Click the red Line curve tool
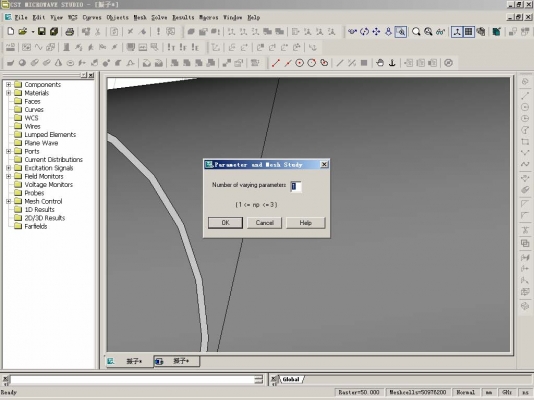The width and height of the screenshot is (534, 400). [276, 63]
